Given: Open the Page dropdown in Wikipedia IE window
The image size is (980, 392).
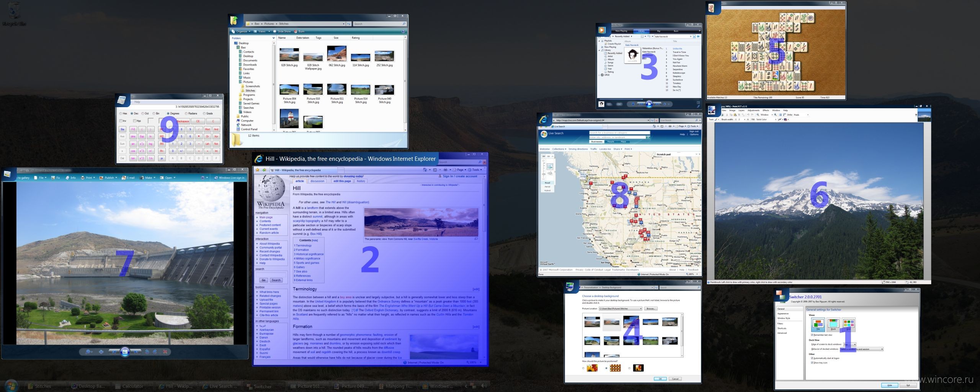Looking at the screenshot, I should 459,170.
